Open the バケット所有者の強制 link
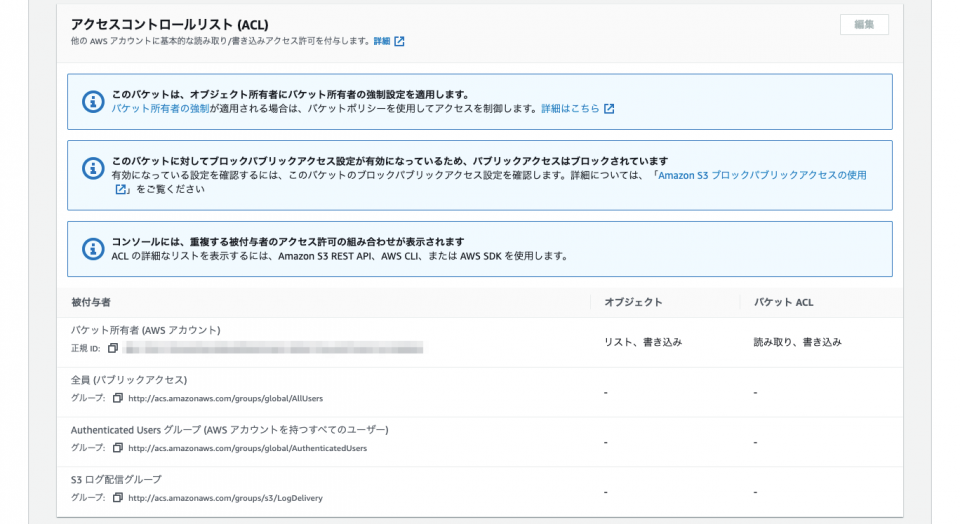Image resolution: width=960 pixels, height=524 pixels. (x=160, y=108)
